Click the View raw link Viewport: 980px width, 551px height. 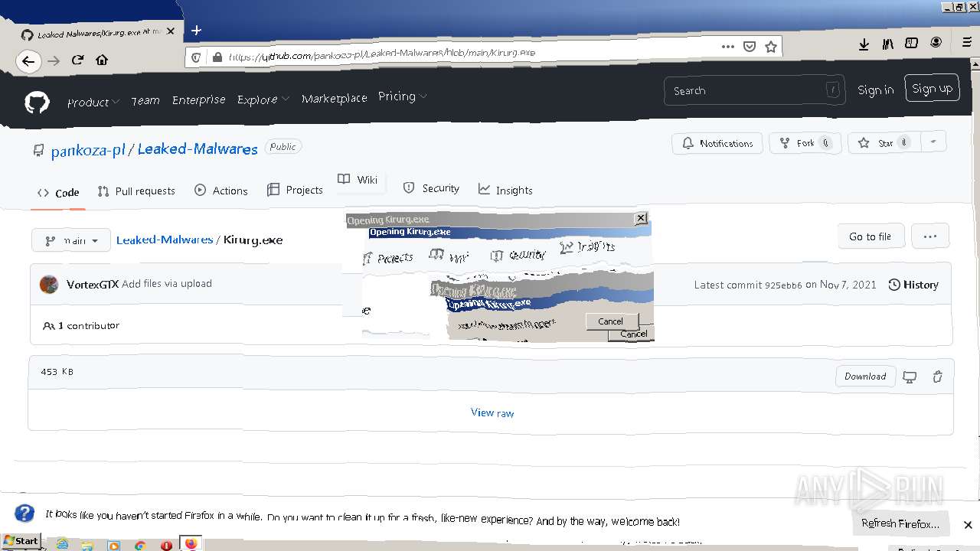click(492, 412)
